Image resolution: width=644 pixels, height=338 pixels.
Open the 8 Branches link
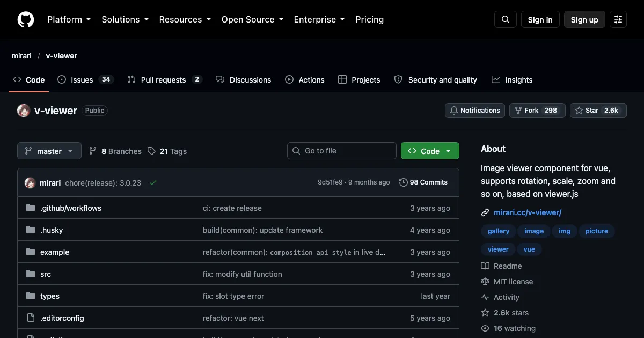tap(115, 151)
